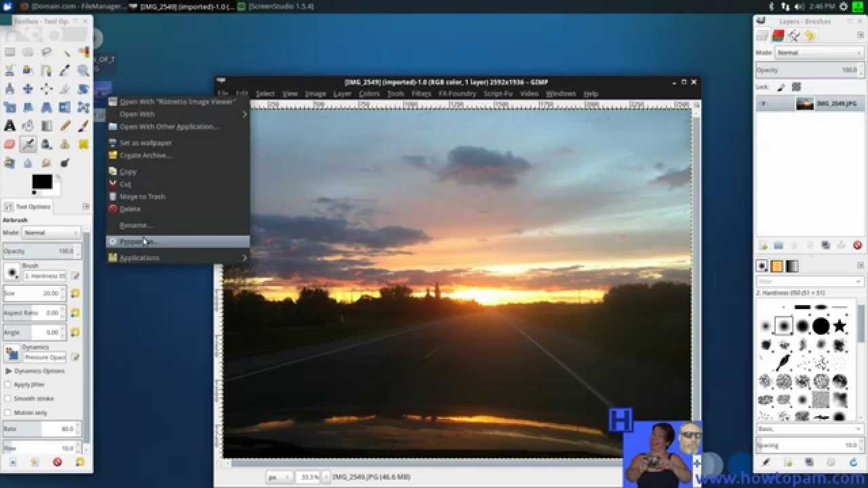This screenshot has width=868, height=488.
Task: Select the Color Picker eyedropper tool
Action: [65, 70]
